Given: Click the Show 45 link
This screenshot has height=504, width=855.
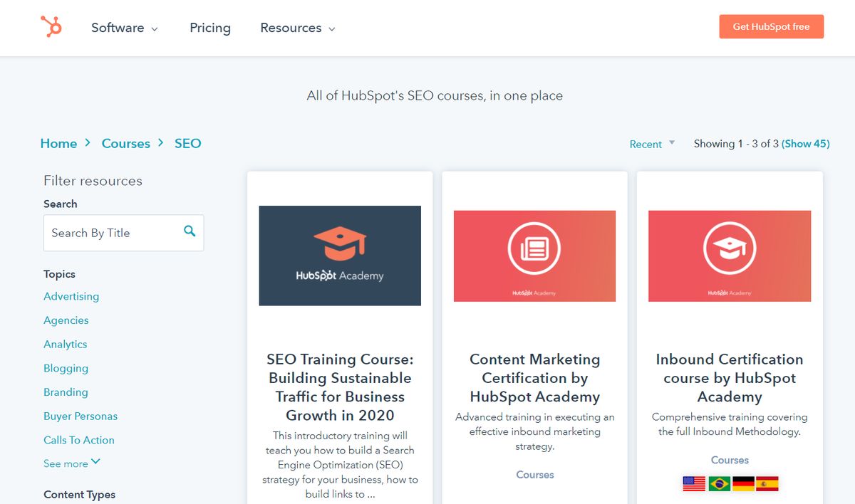Looking at the screenshot, I should pyautogui.click(x=806, y=144).
